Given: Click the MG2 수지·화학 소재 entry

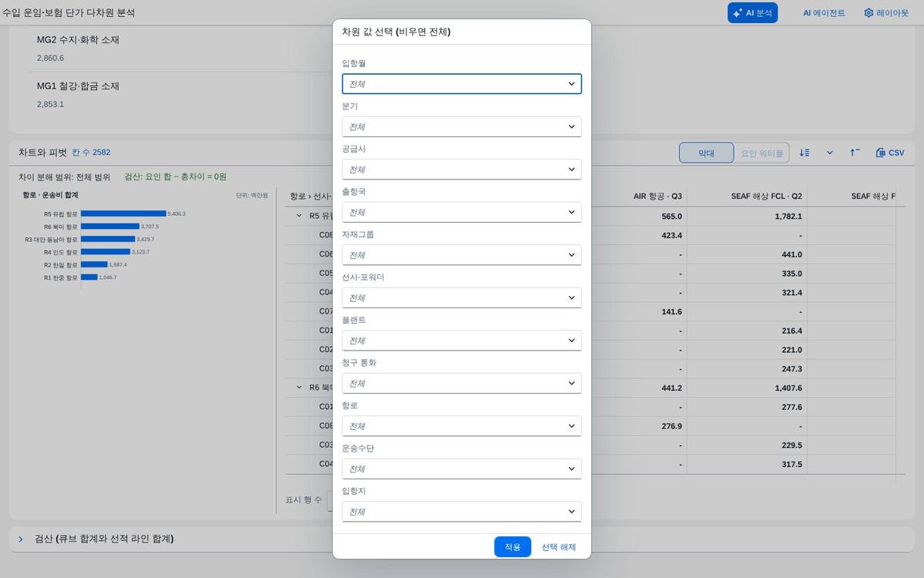Looking at the screenshot, I should tap(78, 40).
